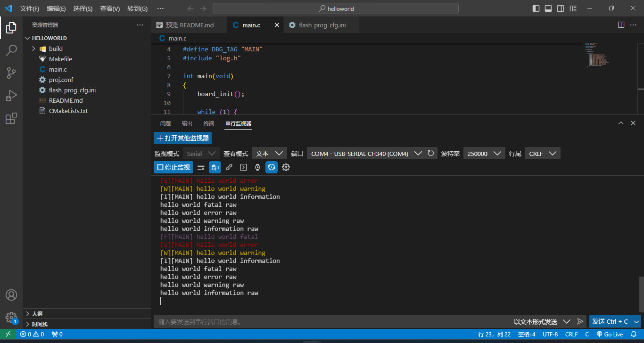644x343 pixels.
Task: Open the split editor icon
Action: [621, 25]
